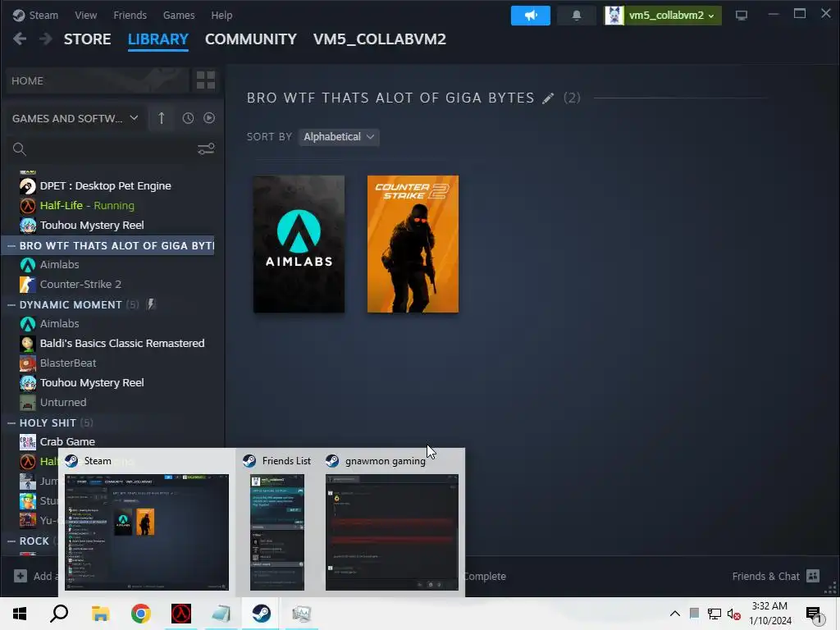Click the Friends & Chat grid icon
Viewport: 840px width, 630px height.
pyautogui.click(x=813, y=576)
